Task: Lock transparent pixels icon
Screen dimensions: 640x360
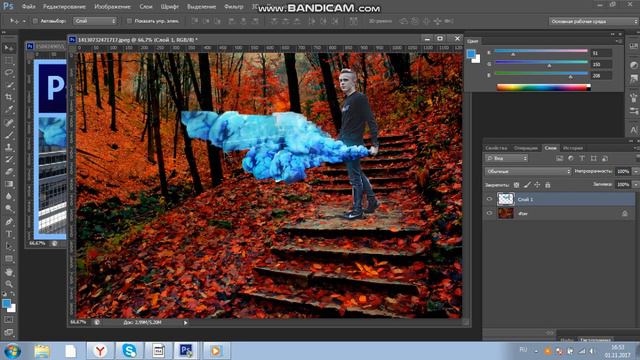Action: (x=516, y=185)
